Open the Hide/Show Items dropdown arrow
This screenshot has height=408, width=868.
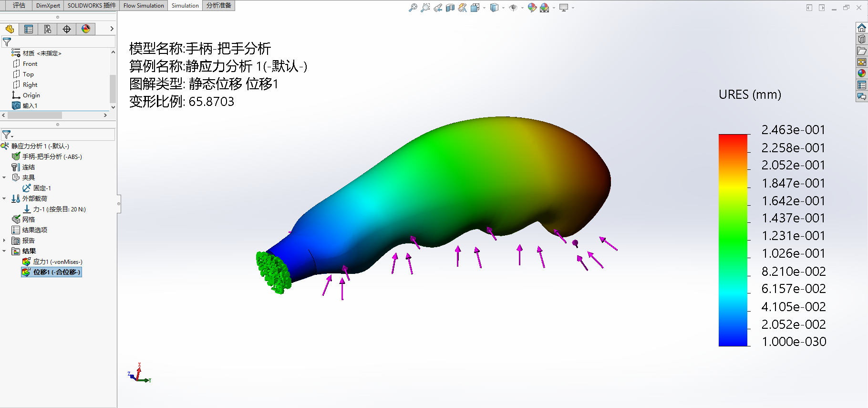(x=522, y=8)
